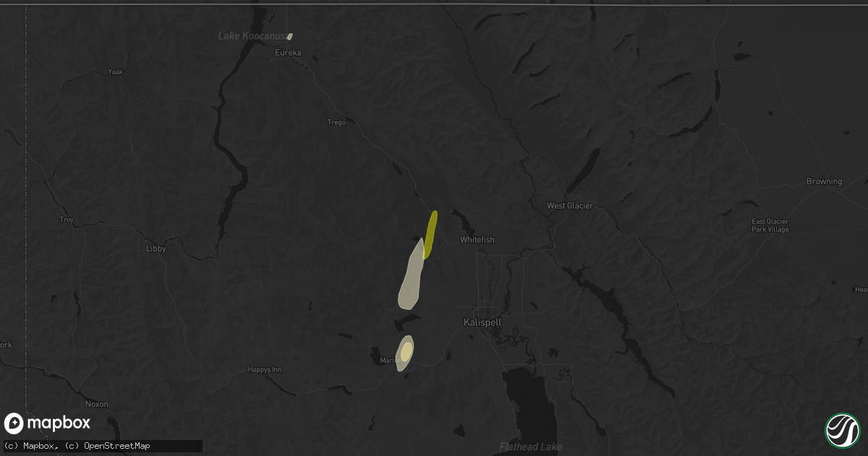Click the Eureka town label
This screenshot has height=456, width=868.
pos(288,53)
